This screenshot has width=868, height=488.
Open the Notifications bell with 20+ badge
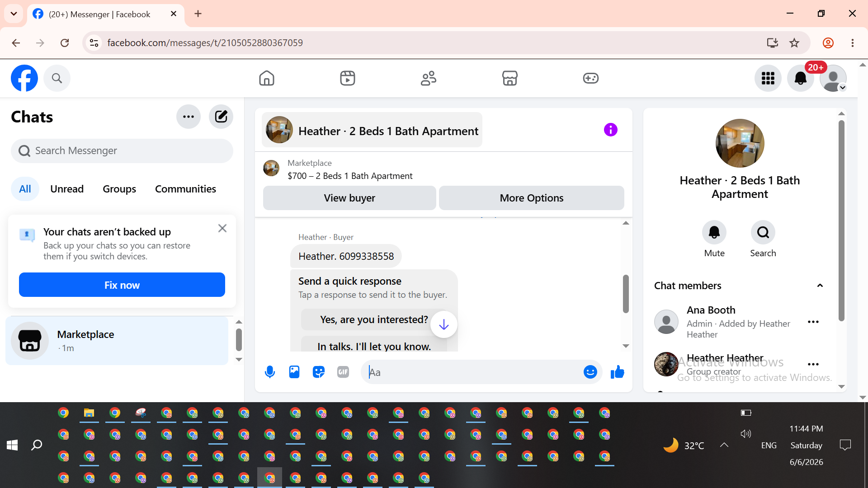(x=801, y=78)
